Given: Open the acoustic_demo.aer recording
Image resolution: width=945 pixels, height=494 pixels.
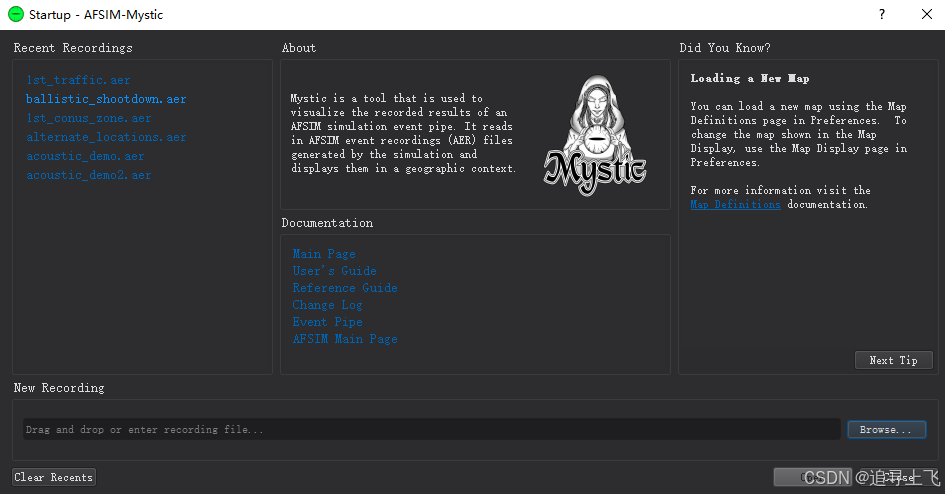Looking at the screenshot, I should [86, 156].
